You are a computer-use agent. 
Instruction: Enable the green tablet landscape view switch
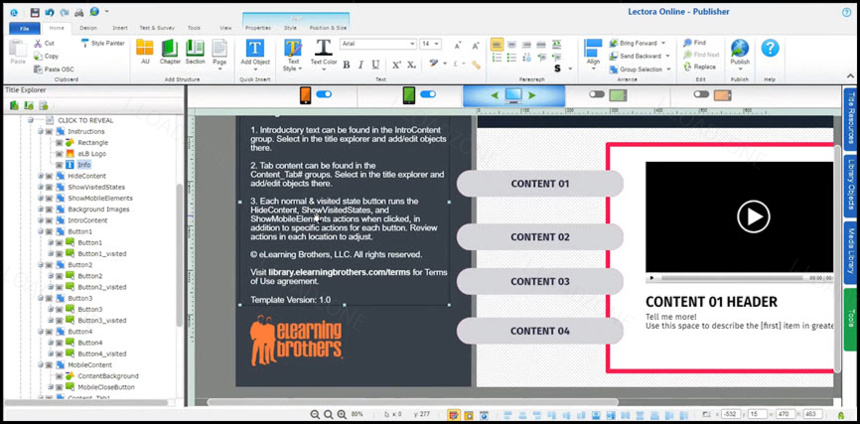pyautogui.click(x=597, y=94)
